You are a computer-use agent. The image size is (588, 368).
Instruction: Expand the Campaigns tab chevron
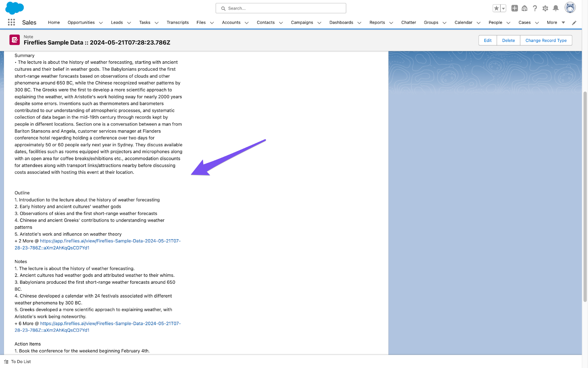click(319, 23)
